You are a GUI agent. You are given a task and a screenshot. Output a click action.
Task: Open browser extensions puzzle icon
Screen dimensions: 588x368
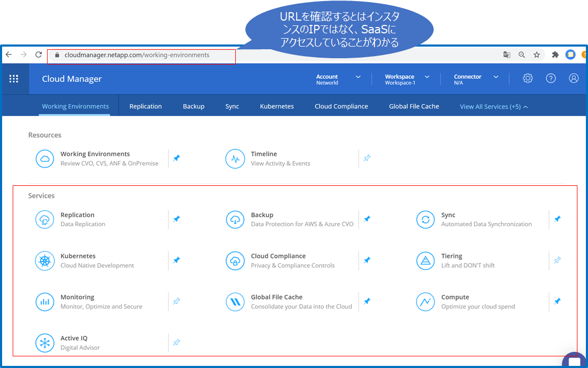point(555,55)
